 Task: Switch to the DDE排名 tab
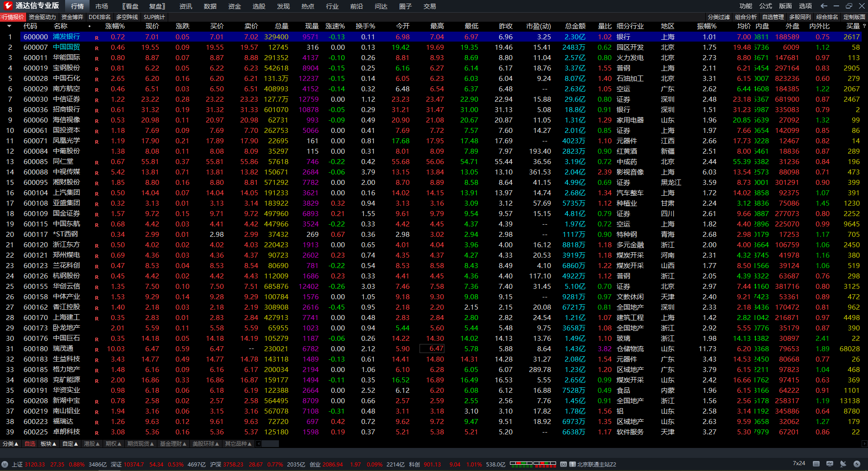coord(99,17)
